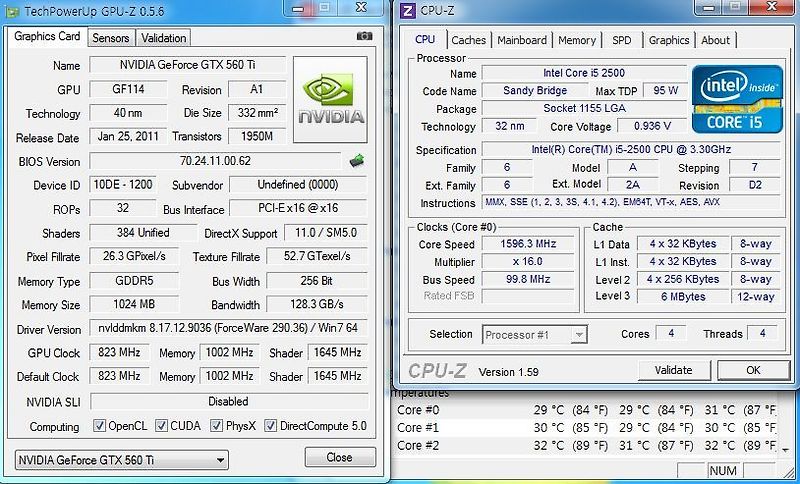The width and height of the screenshot is (800, 484).
Task: Click the 26.3 GPixel/s pixel fillrate value
Action: tap(134, 256)
